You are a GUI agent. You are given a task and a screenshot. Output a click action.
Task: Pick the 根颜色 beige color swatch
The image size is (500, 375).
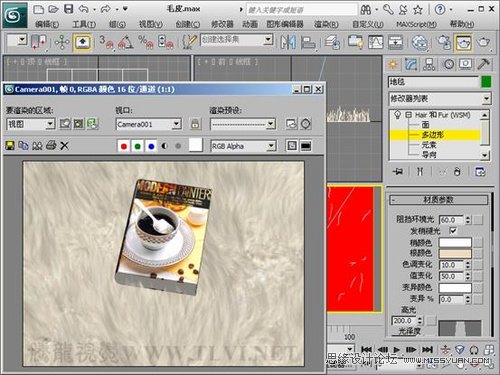point(455,253)
